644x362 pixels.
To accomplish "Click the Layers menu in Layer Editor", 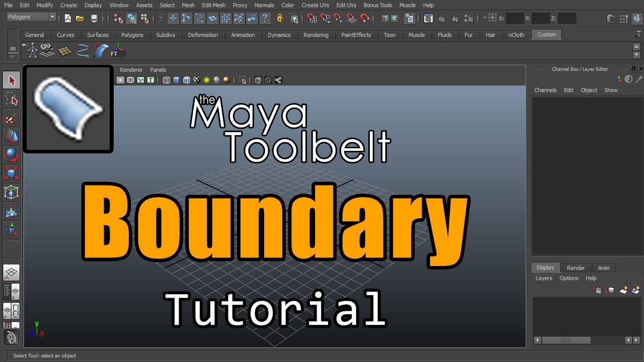I will click(x=543, y=278).
